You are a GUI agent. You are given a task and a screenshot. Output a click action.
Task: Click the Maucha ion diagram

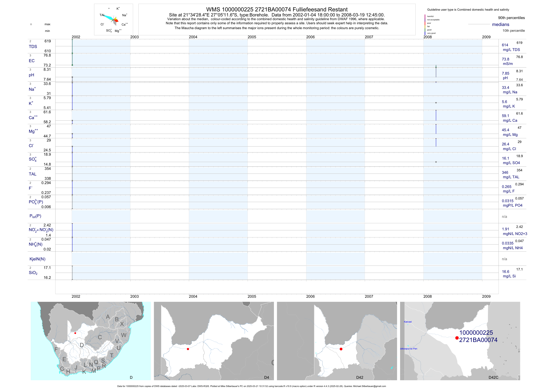[113, 20]
